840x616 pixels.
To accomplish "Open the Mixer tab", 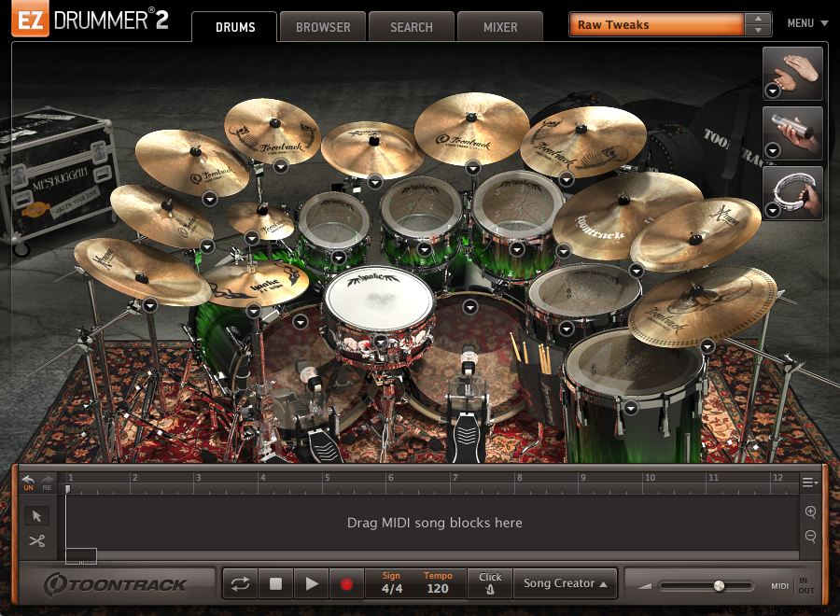I will click(500, 27).
